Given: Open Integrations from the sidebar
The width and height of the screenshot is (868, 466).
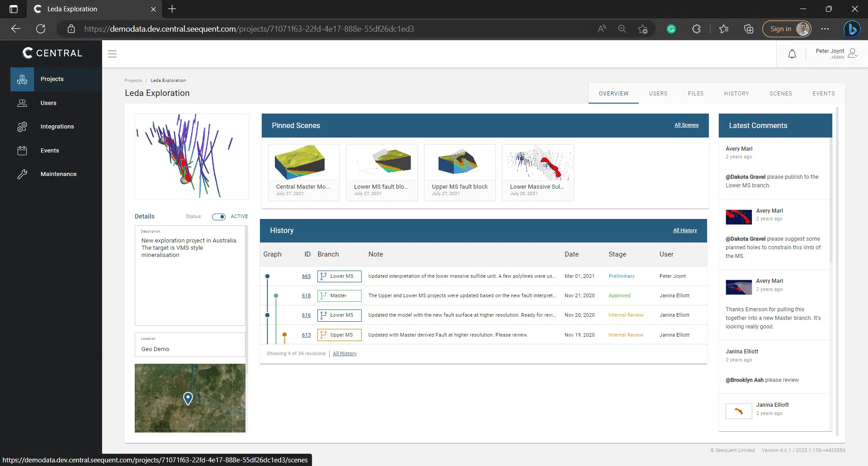Looking at the screenshot, I should (x=57, y=127).
